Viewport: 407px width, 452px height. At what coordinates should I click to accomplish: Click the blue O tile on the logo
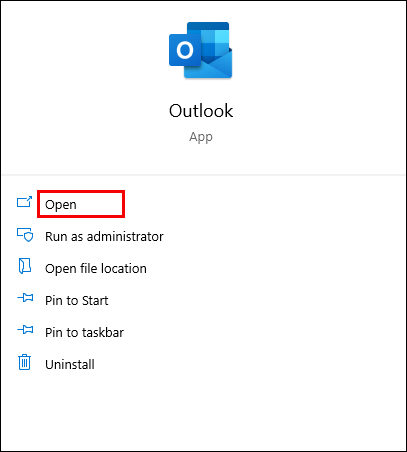(185, 50)
